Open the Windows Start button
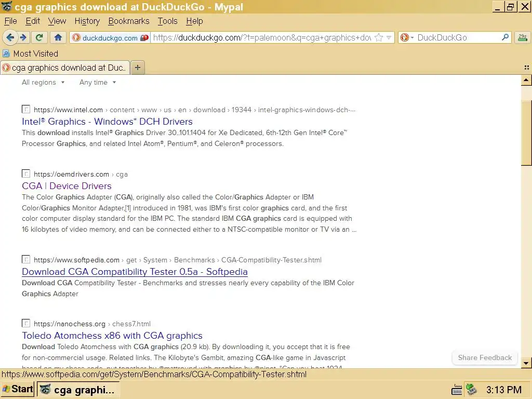532x399 pixels. 17,389
